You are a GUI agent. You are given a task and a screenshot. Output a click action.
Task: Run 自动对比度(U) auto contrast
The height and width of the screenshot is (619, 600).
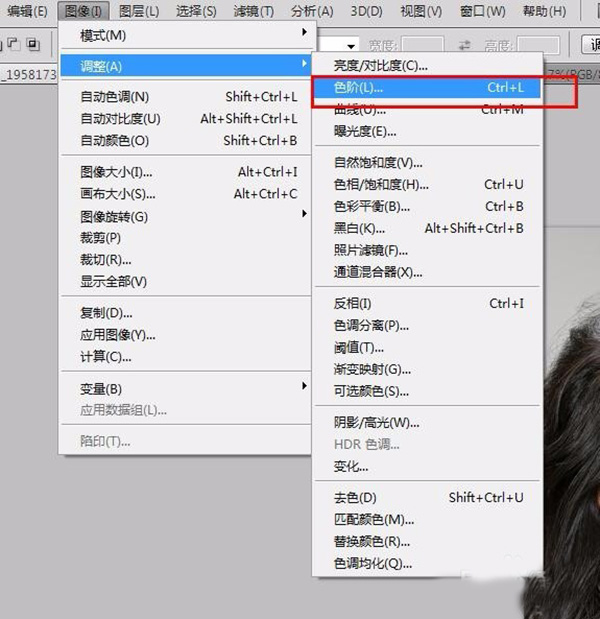(x=186, y=118)
